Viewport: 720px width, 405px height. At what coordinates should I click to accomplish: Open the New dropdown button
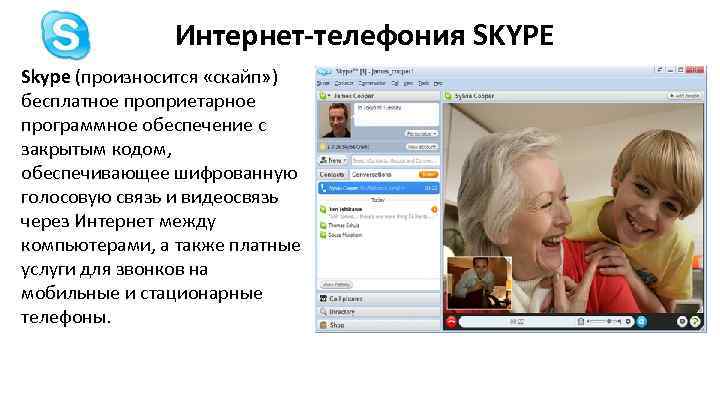(x=333, y=160)
